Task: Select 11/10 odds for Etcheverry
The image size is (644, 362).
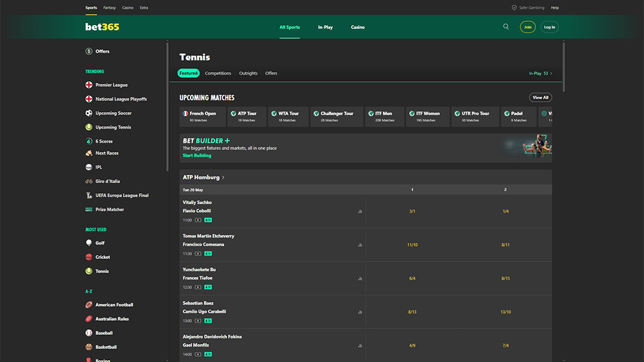Action: 412,245
